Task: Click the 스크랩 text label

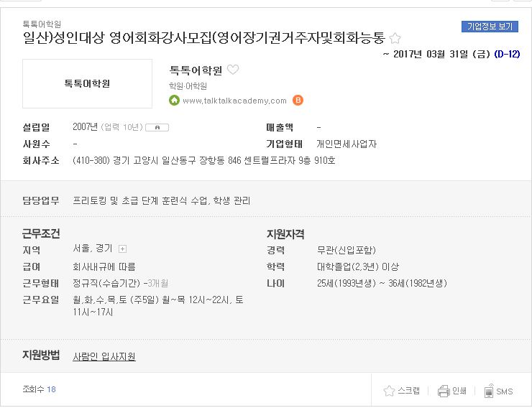Action: (x=408, y=391)
